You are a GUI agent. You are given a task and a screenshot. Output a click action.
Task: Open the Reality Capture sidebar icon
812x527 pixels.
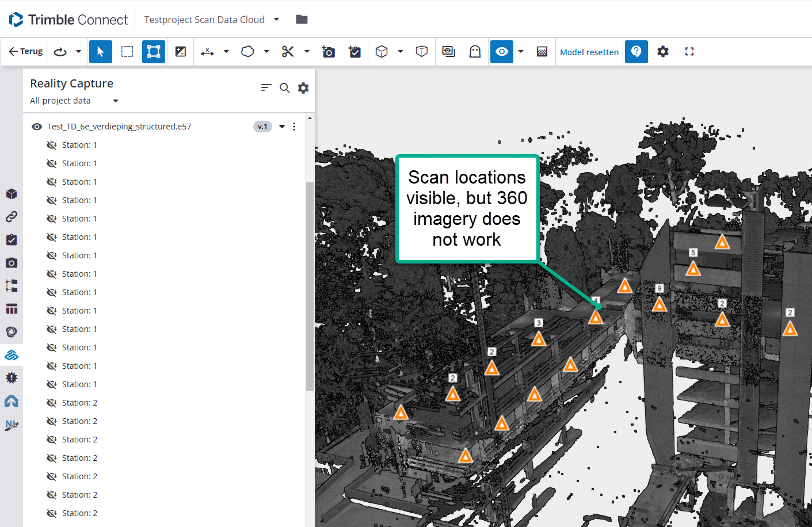(x=12, y=355)
